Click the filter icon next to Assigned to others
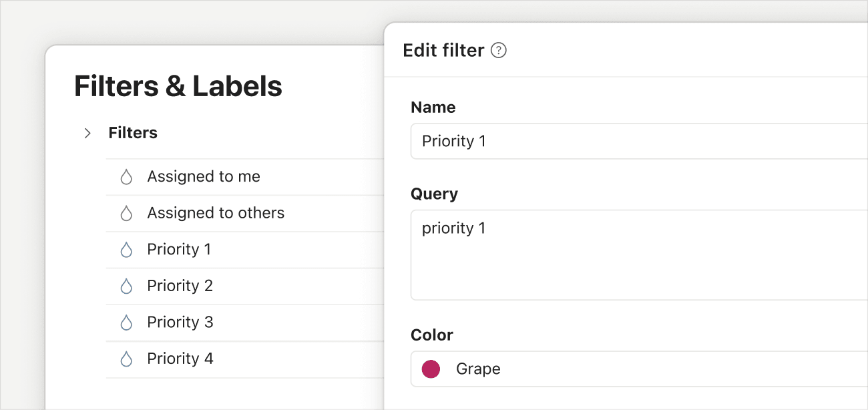The height and width of the screenshot is (410, 868). [127, 213]
